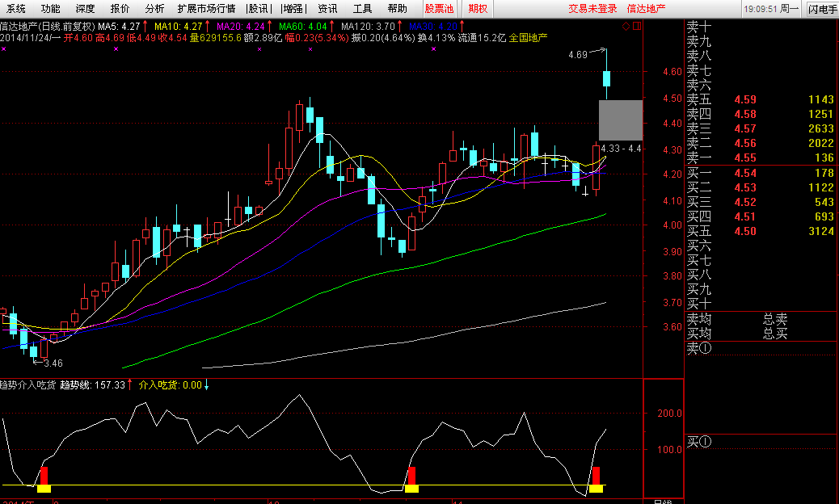Screen dimensions: 839x504
Task: Click the up arrow after MA5 value
Action: (145, 26)
